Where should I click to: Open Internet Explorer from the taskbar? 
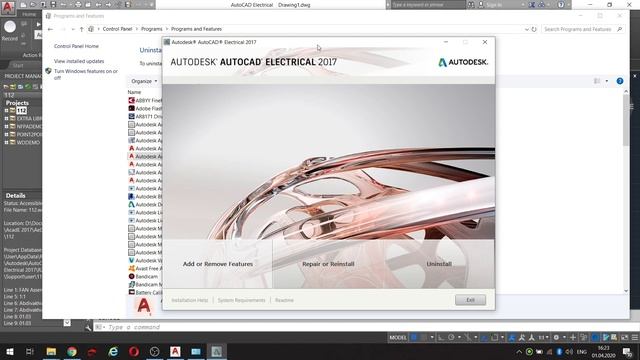click(x=113, y=351)
